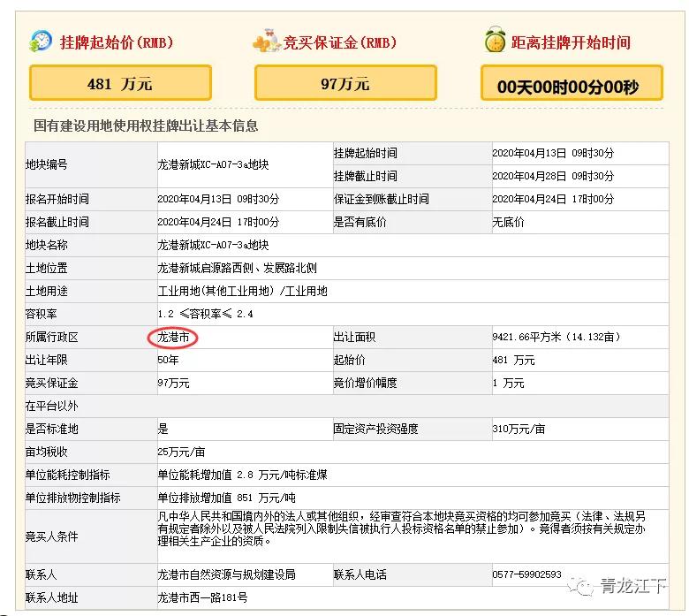Click the 挂牌截止时间 date value
Image resolution: width=689 pixels, height=616 pixels.
553,176
